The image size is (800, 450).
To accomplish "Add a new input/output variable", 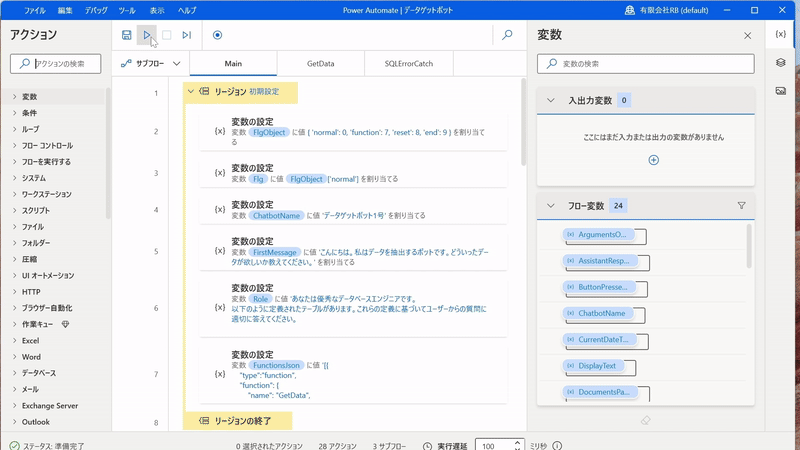I will pos(653,160).
